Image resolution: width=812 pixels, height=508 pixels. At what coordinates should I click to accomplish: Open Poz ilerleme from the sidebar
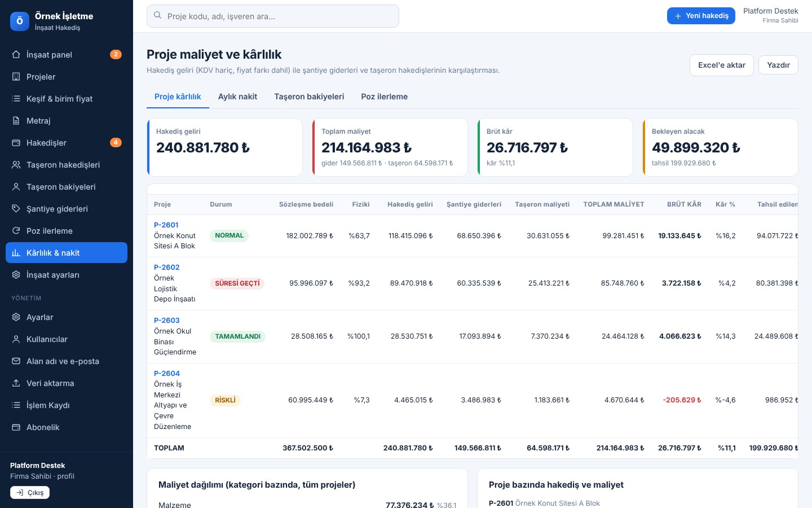pos(67,231)
